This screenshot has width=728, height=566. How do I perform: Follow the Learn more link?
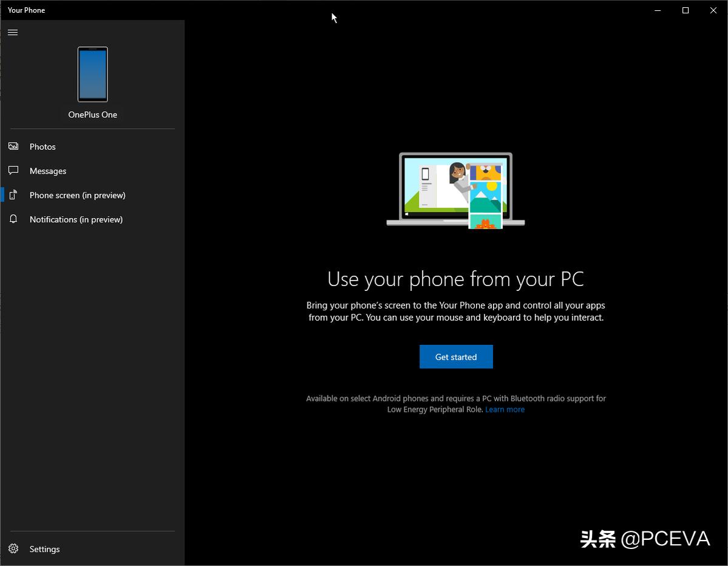[505, 409]
